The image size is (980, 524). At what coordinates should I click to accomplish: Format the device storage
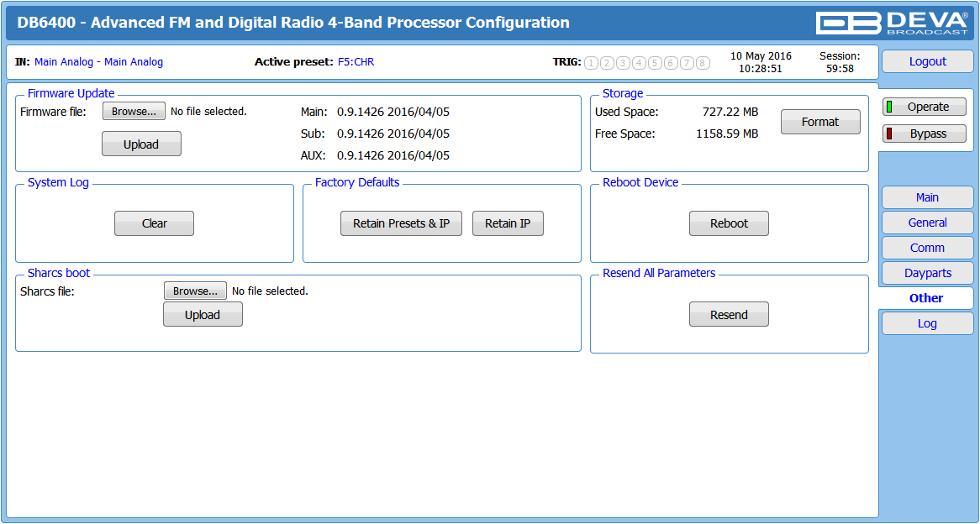820,122
